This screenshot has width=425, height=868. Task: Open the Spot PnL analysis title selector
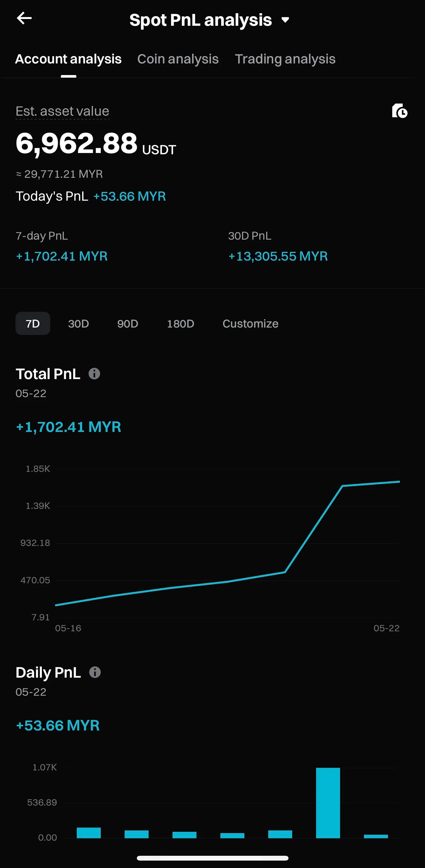pyautogui.click(x=201, y=20)
